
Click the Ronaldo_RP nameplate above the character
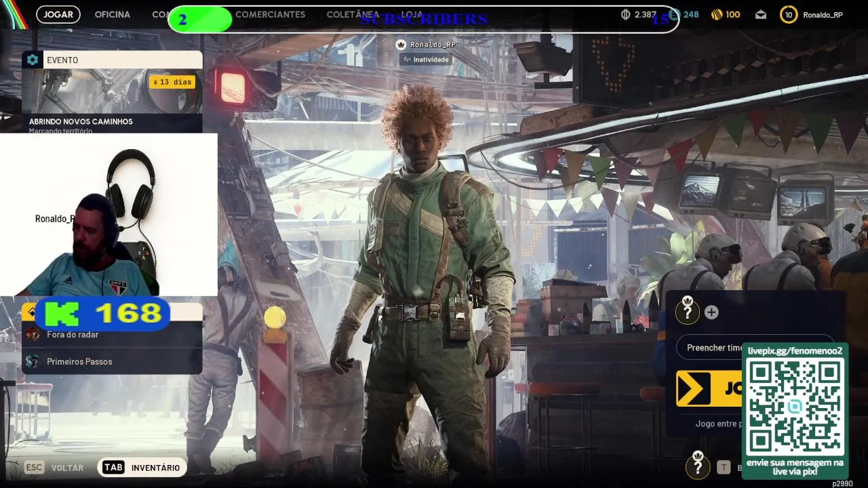pos(433,45)
